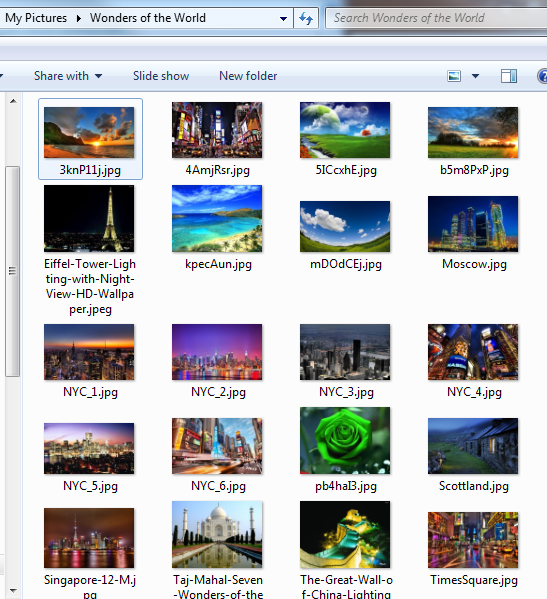Click the TimesSquare.jpg file name

click(474, 580)
